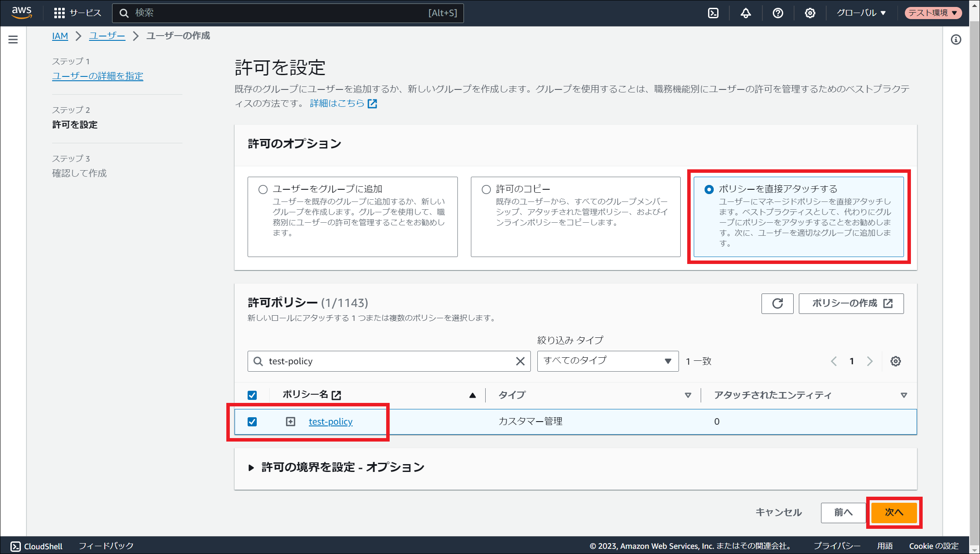Click the 次へ button
This screenshot has width=980, height=554.
coord(894,512)
